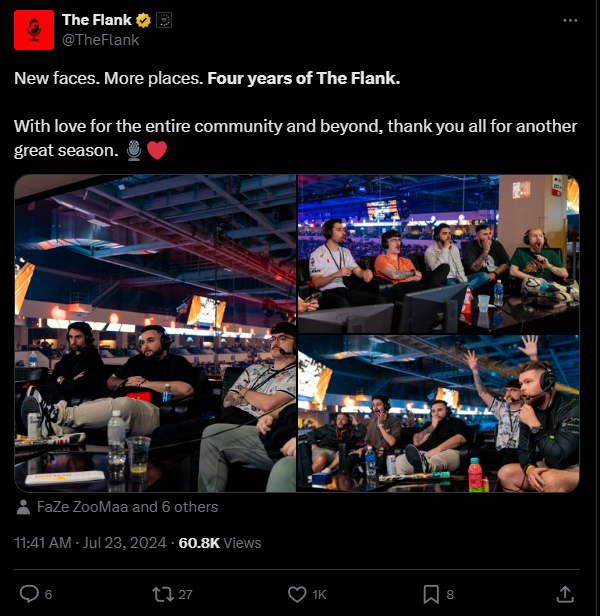Image resolution: width=600 pixels, height=616 pixels.
Task: Open the three-dot more options menu
Action: [x=570, y=20]
